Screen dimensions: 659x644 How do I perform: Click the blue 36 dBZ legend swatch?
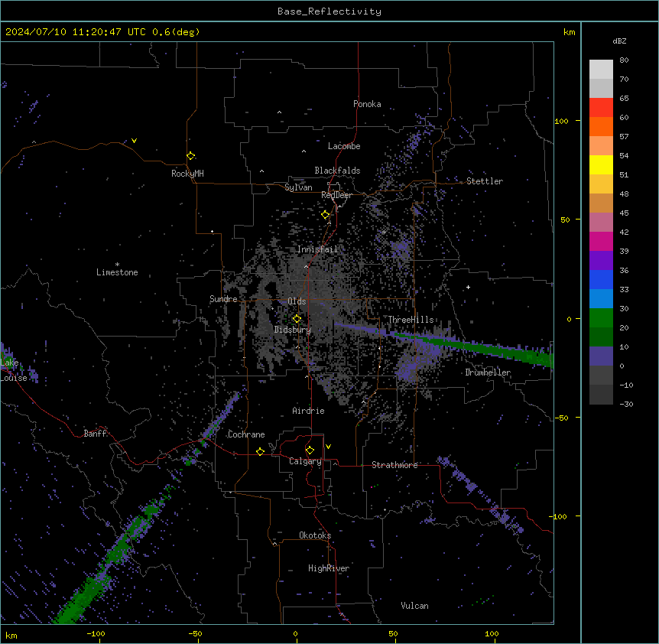tap(601, 279)
